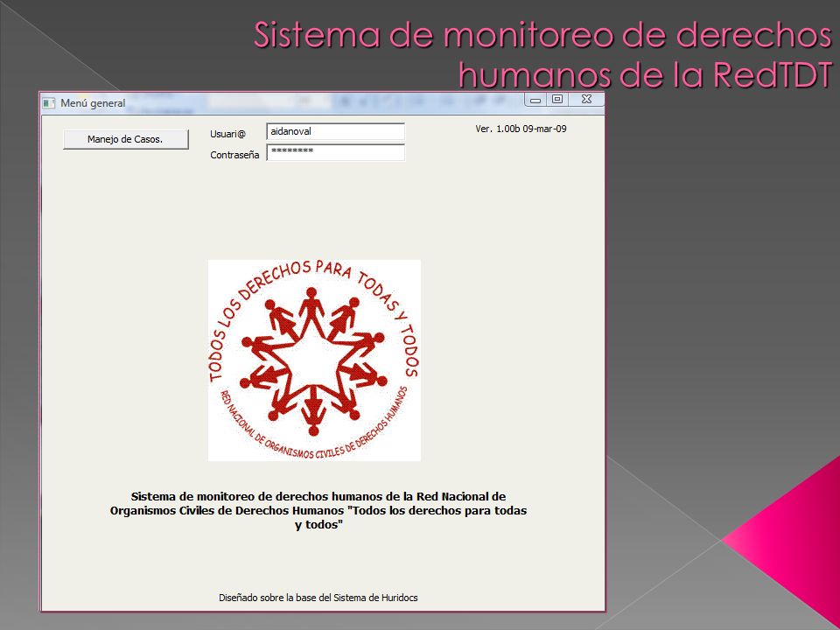The image size is (840, 630).
Task: Click the 'Menú general' window title text
Action: [93, 103]
